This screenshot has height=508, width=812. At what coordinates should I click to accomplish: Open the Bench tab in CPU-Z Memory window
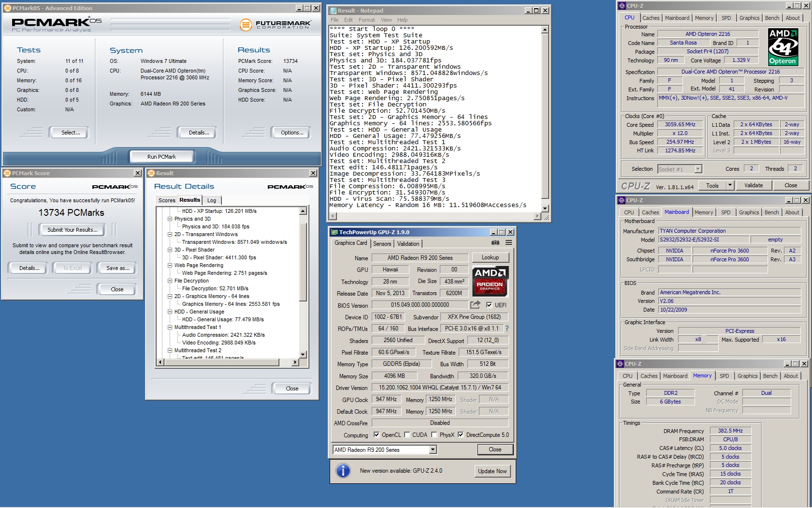770,376
